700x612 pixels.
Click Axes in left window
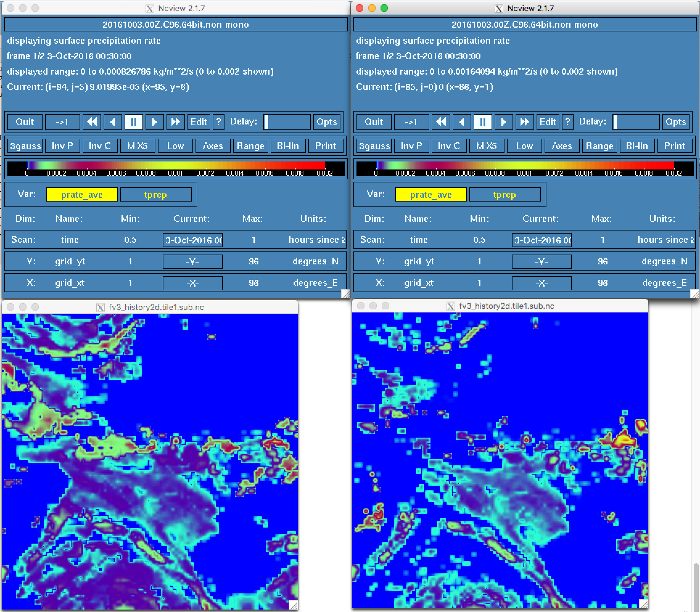tap(212, 146)
